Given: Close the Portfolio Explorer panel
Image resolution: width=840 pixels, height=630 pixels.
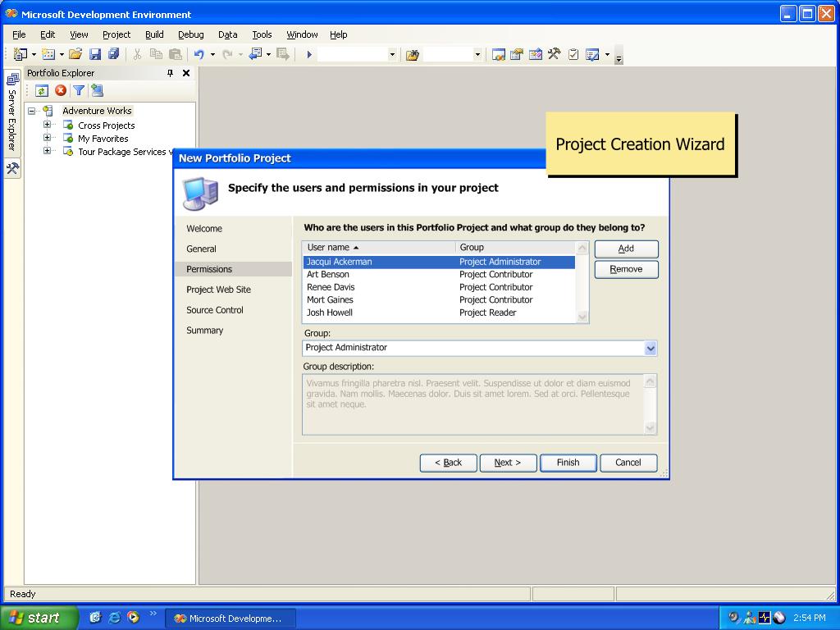Looking at the screenshot, I should pyautogui.click(x=186, y=73).
